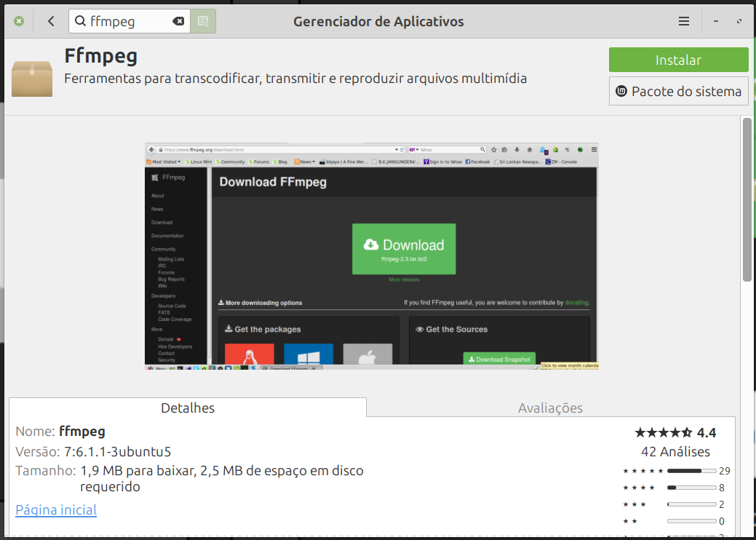The image size is (756, 540).
Task: Click the Ffmpeg description subtitle text
Action: [295, 78]
